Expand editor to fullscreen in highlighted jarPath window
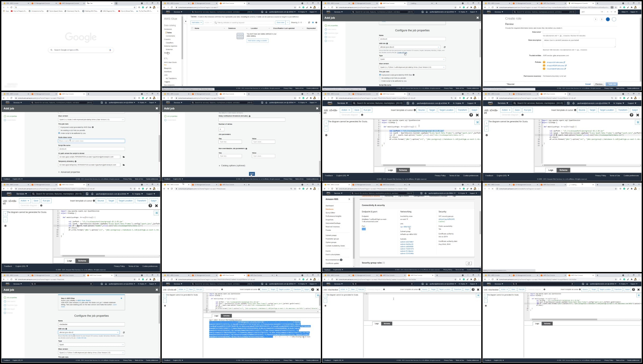The height and width of the screenshot is (364, 643). [x=477, y=122]
